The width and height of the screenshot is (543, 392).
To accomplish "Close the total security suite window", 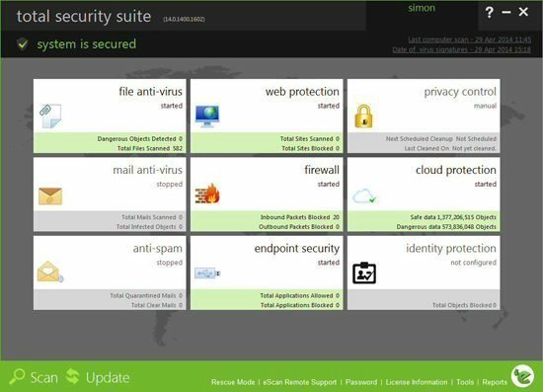I will (x=523, y=12).
